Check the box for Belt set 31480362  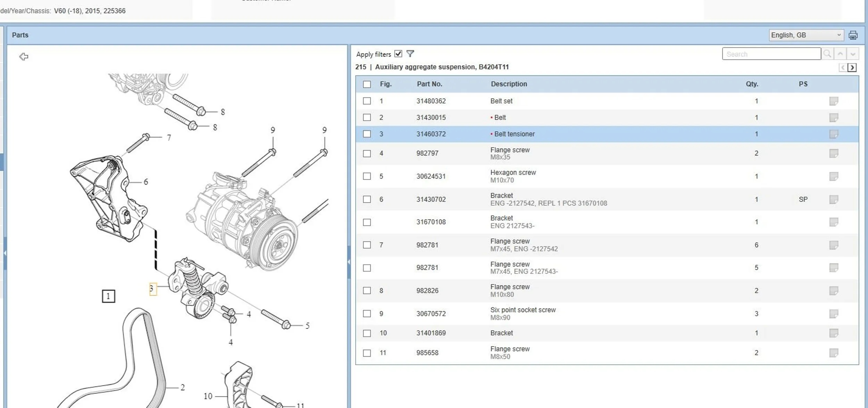[x=367, y=101]
